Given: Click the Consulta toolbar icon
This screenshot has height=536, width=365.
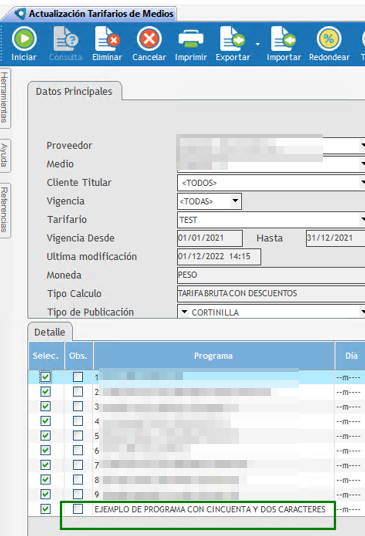Looking at the screenshot, I should pos(65,39).
